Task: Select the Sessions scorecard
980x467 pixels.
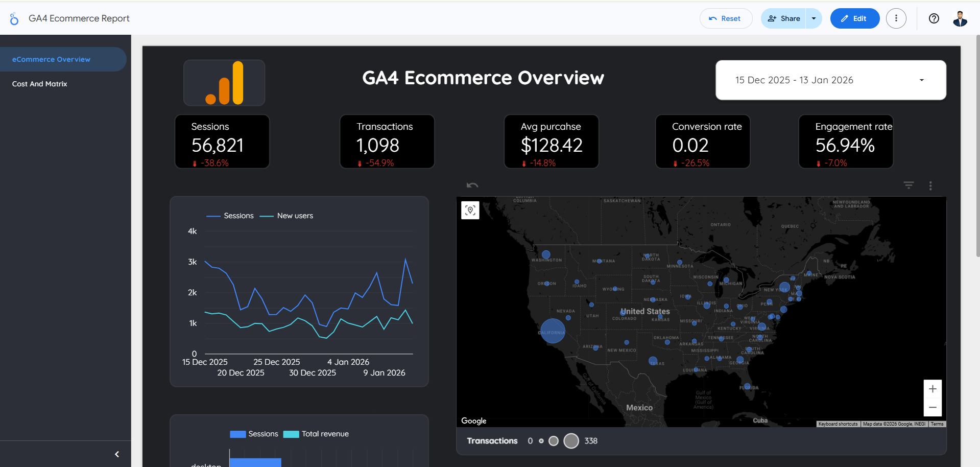Action: point(222,142)
